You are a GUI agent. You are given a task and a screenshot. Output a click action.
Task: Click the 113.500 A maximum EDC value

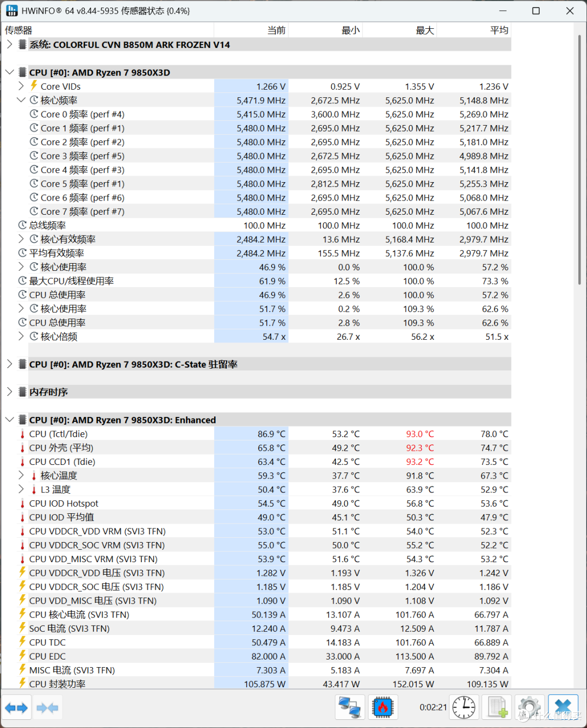[414, 656]
